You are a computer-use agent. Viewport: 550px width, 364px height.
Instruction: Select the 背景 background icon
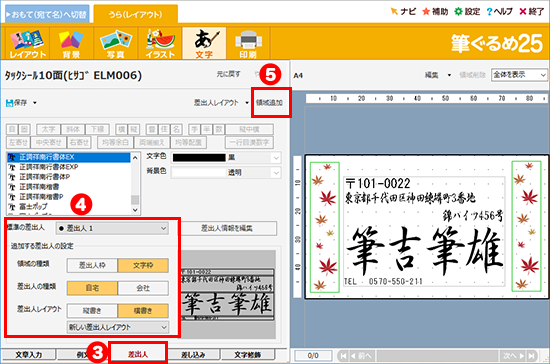(71, 43)
